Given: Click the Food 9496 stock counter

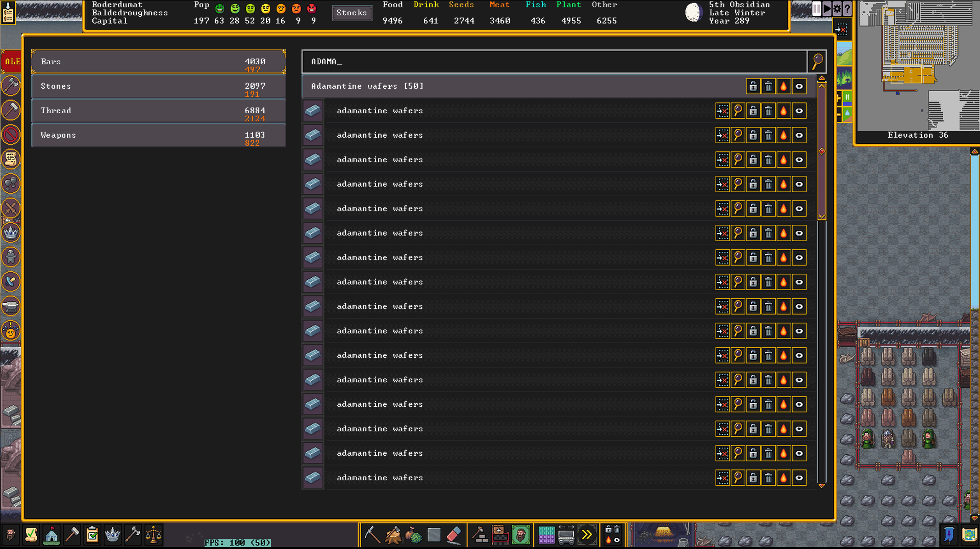Looking at the screenshot, I should click(x=392, y=13).
